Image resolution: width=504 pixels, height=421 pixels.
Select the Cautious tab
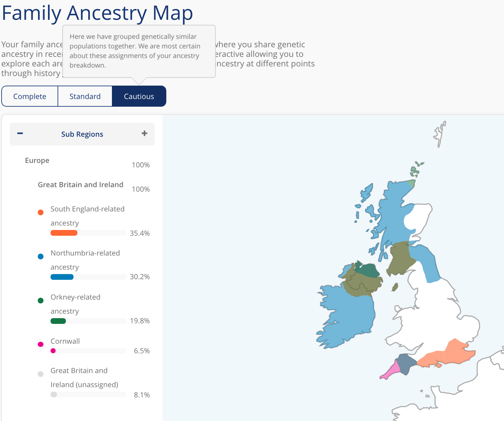pyautogui.click(x=139, y=96)
